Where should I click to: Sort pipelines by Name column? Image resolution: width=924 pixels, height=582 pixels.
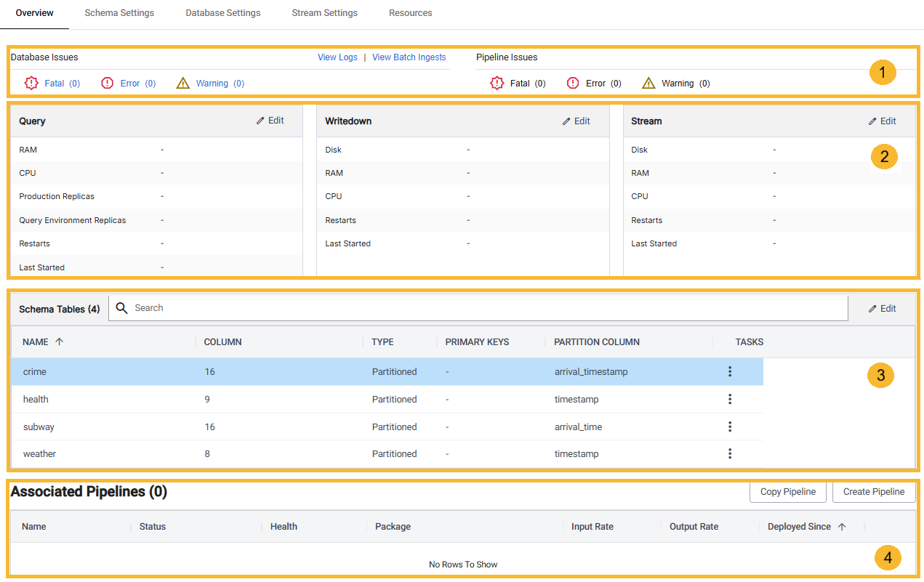(34, 527)
